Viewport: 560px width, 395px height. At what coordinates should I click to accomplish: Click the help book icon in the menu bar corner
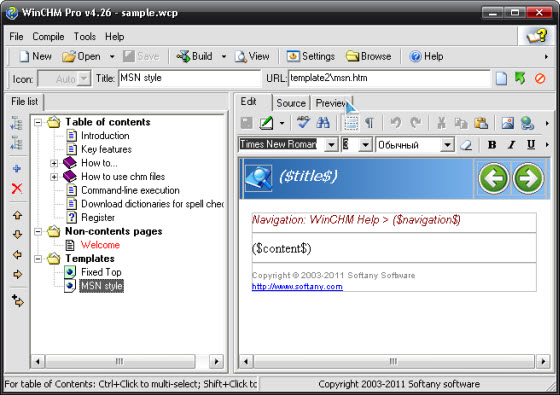click(537, 36)
